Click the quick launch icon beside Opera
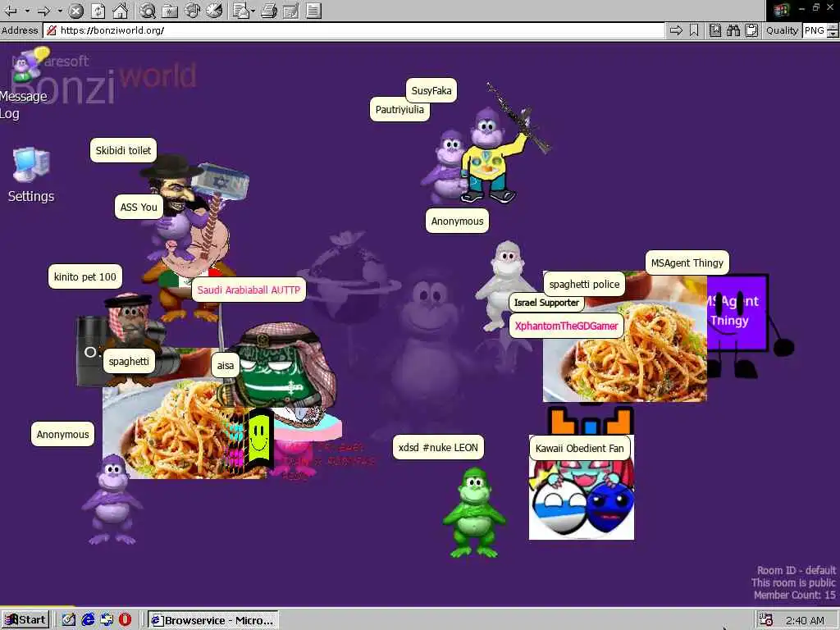Image resolution: width=840 pixels, height=630 pixels. [x=107, y=620]
